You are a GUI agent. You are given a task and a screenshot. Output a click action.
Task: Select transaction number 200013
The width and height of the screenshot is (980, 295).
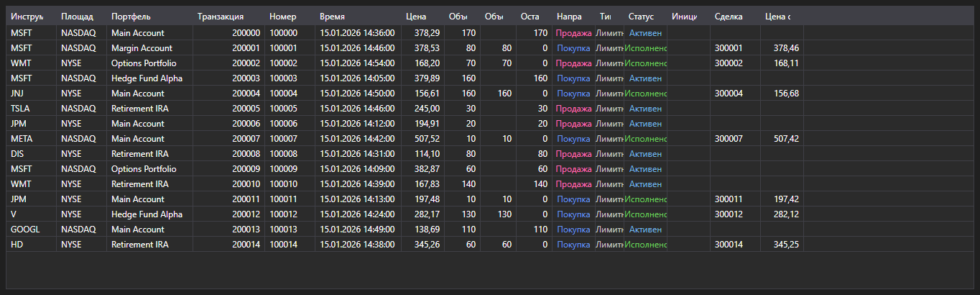[x=246, y=229]
